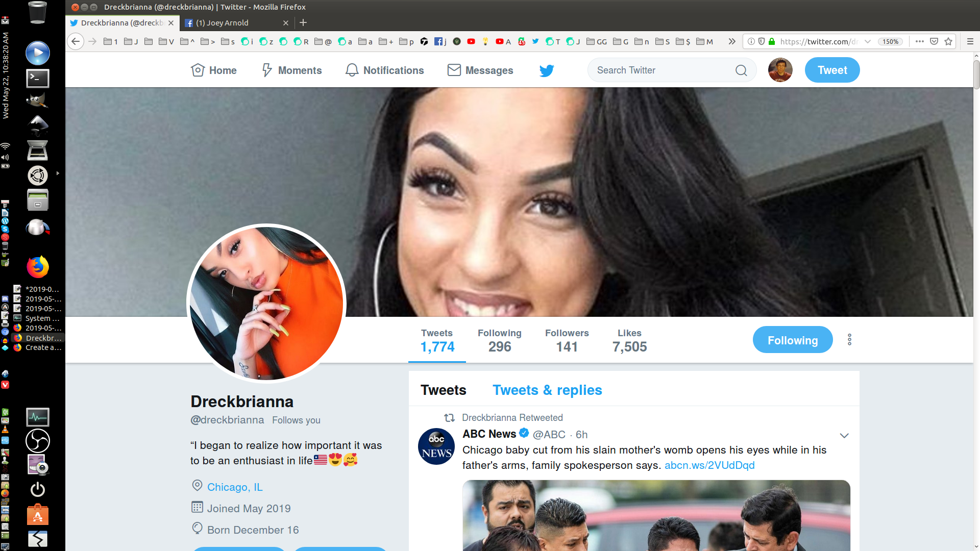Viewport: 980px width, 551px height.
Task: Click the Chicago, IL location link
Action: [235, 487]
